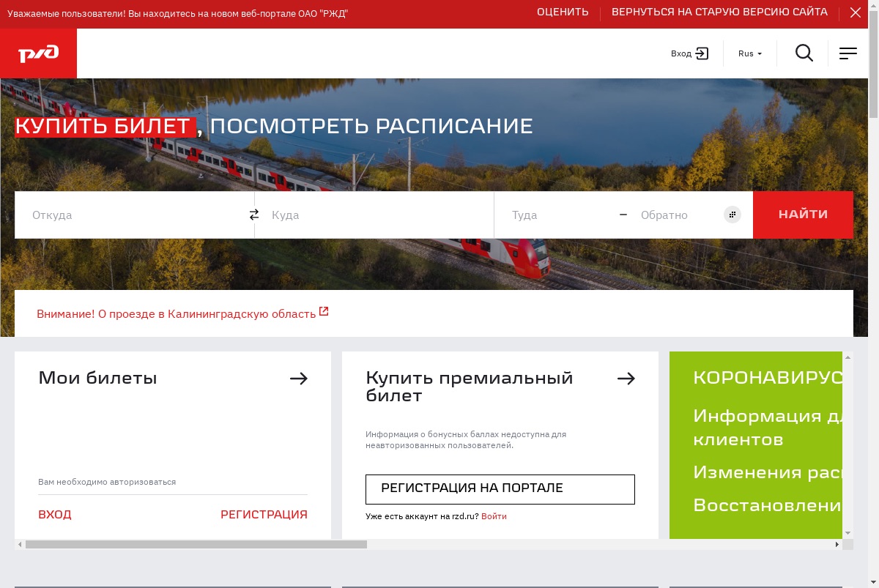Click the Информация о бонусных баллах недоступна text
The image size is (879, 588).
point(466,439)
